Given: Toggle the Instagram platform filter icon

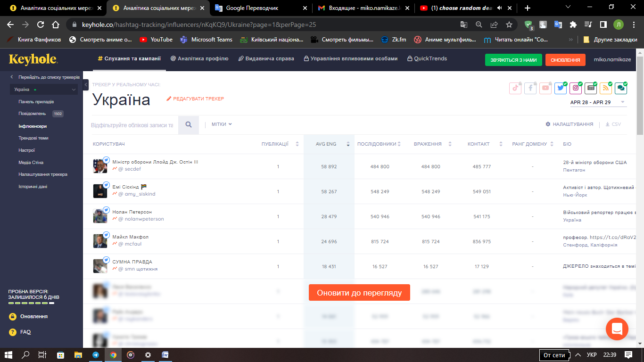Looking at the screenshot, I should [576, 88].
